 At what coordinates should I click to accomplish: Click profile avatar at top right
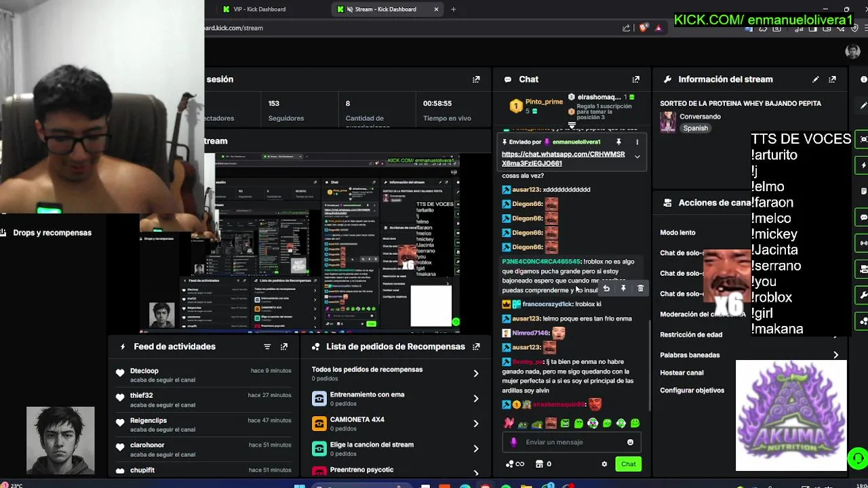(x=852, y=52)
